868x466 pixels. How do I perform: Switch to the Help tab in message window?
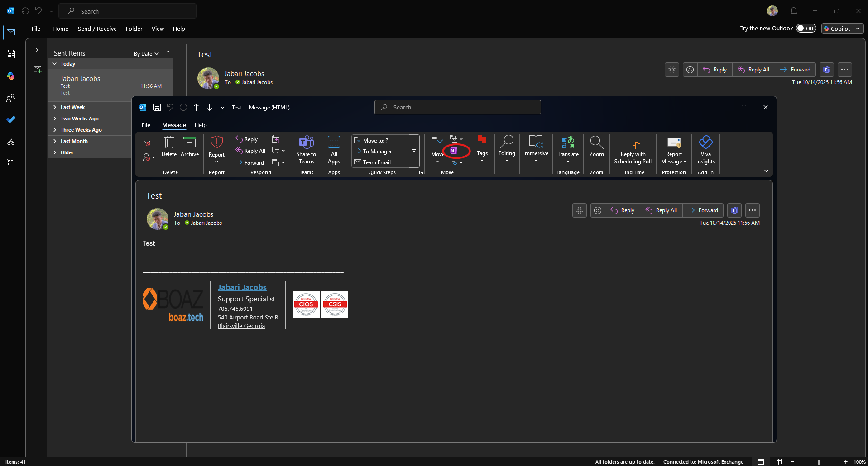point(201,125)
